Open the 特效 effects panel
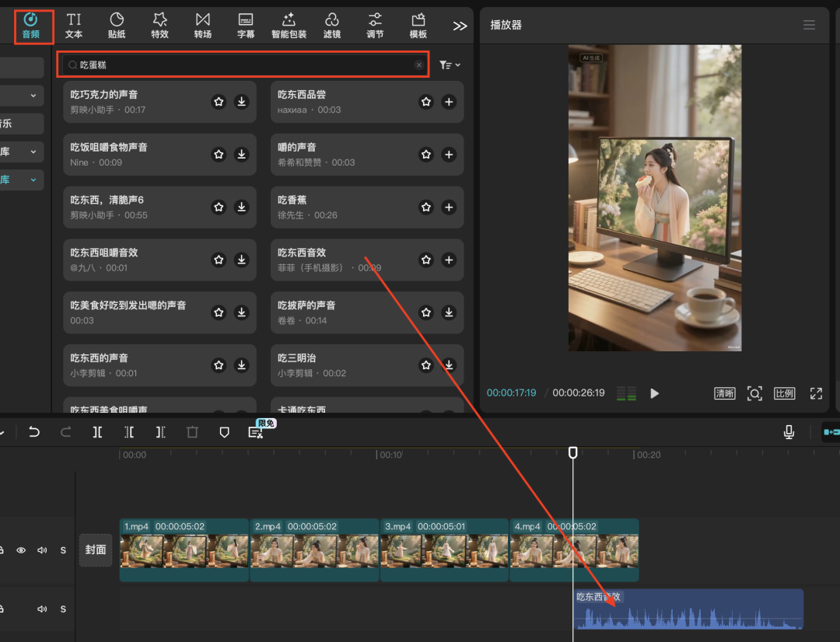Screen dimensions: 840x642 (159, 26)
